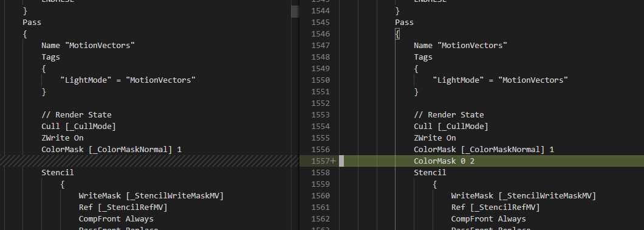Click "Ref [_StencilRefMV]" in the left pane
This screenshot has width=644, height=230.
123,207
